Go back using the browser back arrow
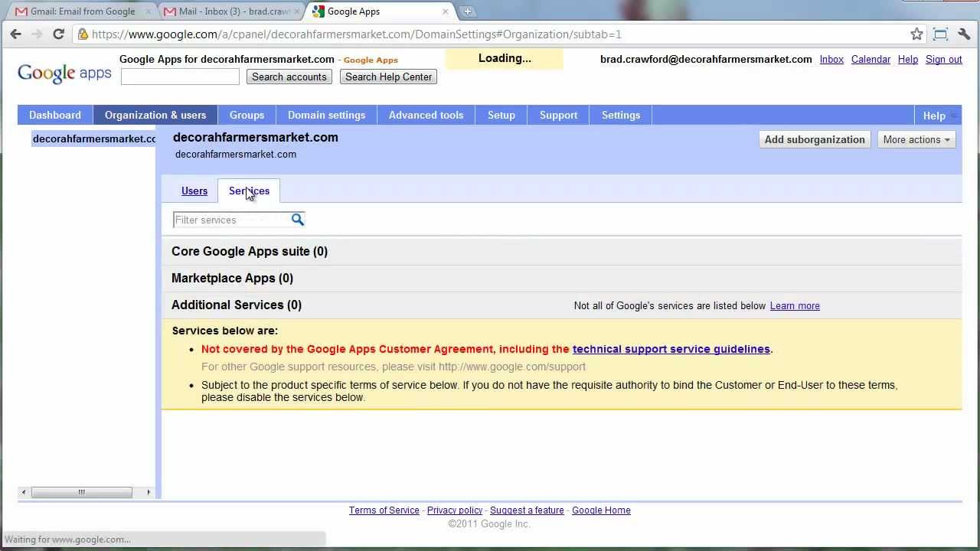 [16, 34]
